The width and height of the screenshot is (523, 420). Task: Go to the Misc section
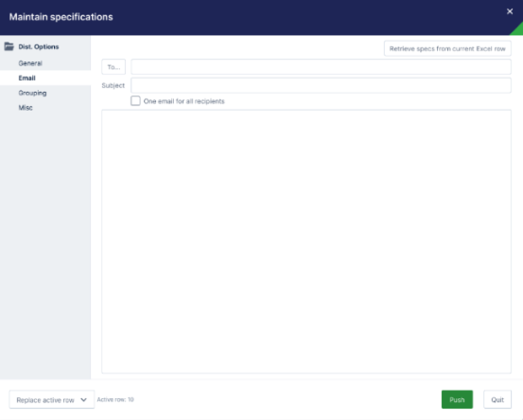(26, 108)
